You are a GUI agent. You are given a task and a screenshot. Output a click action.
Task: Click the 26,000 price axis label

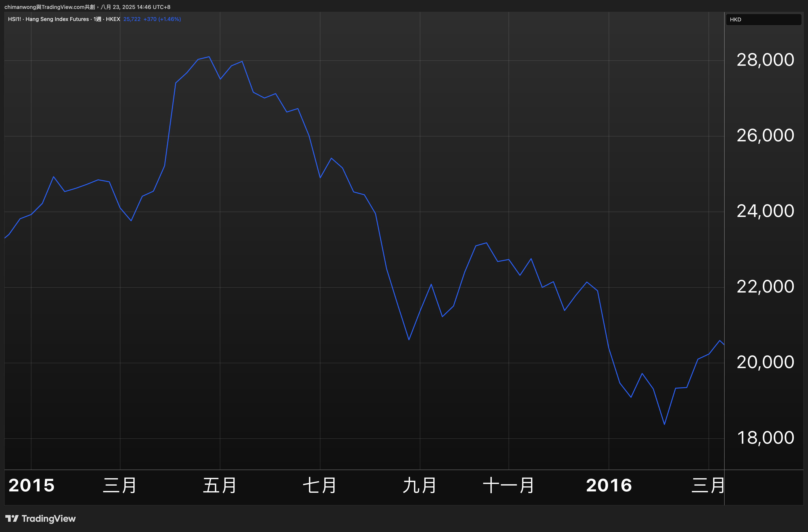tap(765, 136)
